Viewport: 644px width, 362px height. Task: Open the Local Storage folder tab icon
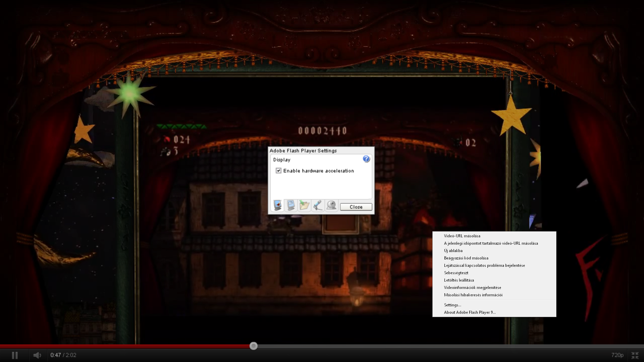click(x=304, y=205)
